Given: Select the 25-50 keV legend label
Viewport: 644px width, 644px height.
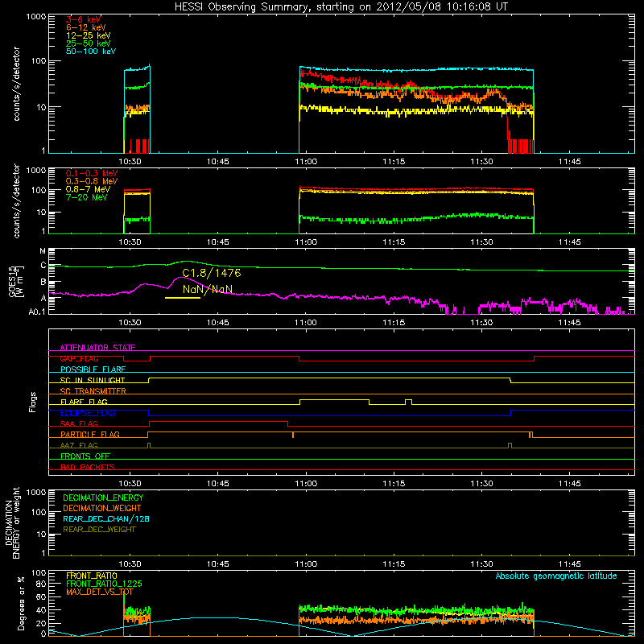Looking at the screenshot, I should pos(89,43).
